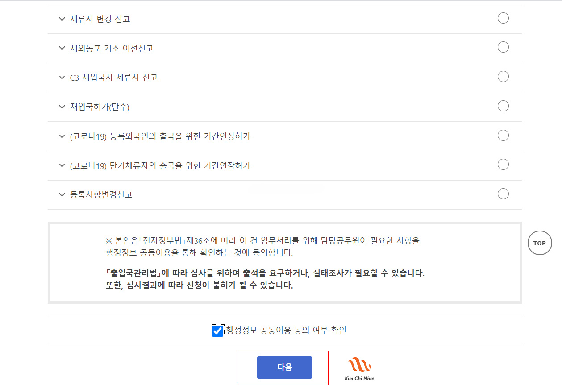The image size is (562, 392).
Task: Click the 행정정보 공동이용 동의 여부 확인 label
Action: pos(286,330)
